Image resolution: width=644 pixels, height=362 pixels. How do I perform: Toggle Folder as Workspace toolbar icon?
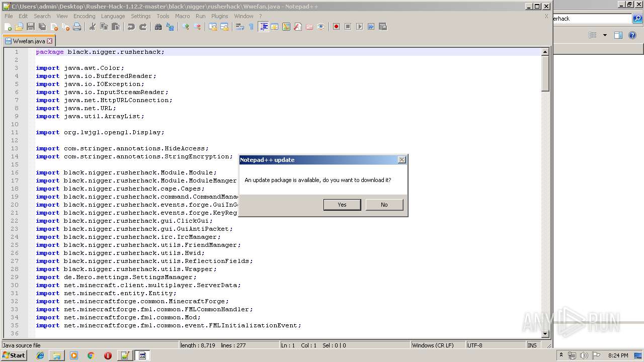tap(309, 27)
